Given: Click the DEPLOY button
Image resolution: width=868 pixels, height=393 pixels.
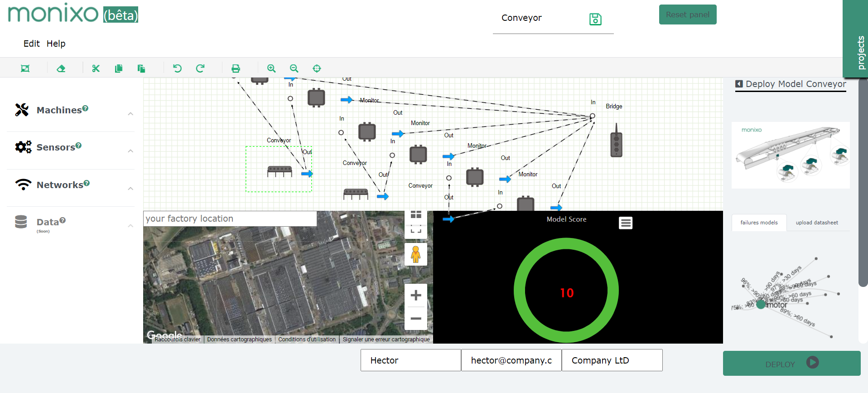Looking at the screenshot, I should coord(791,364).
